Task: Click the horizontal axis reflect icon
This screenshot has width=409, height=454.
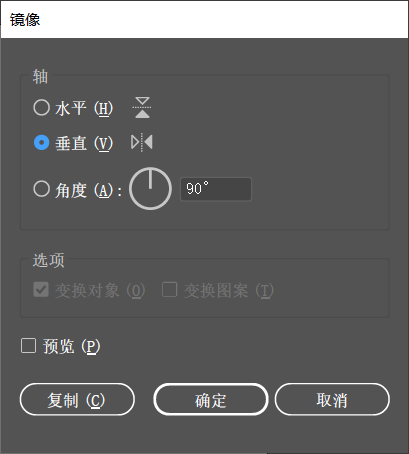Action: (142, 108)
